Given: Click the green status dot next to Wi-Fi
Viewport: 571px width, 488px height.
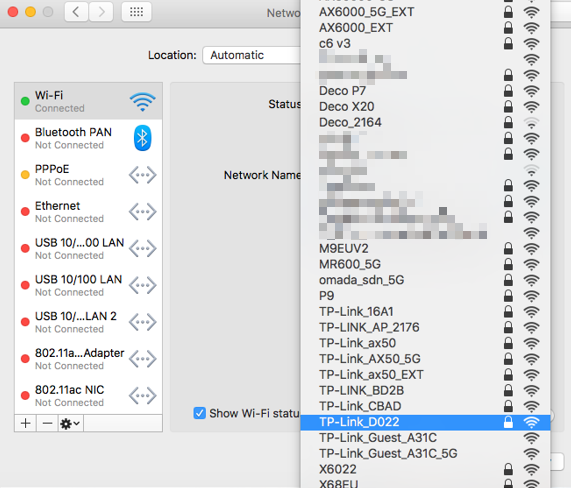Looking at the screenshot, I should tap(25, 101).
